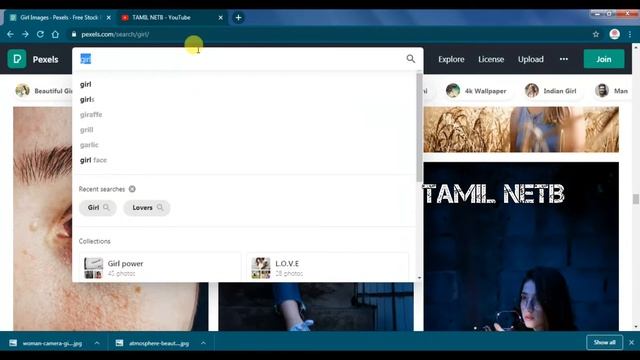Choose suggestion 'giraffe'
Viewport: 640px width, 360px height.
[x=91, y=115]
